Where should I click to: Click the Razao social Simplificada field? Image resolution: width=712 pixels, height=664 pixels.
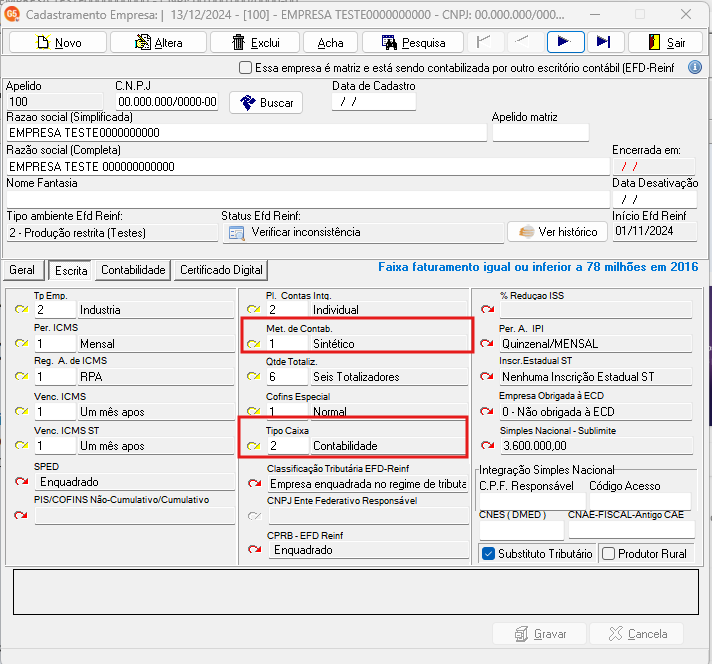[247, 133]
